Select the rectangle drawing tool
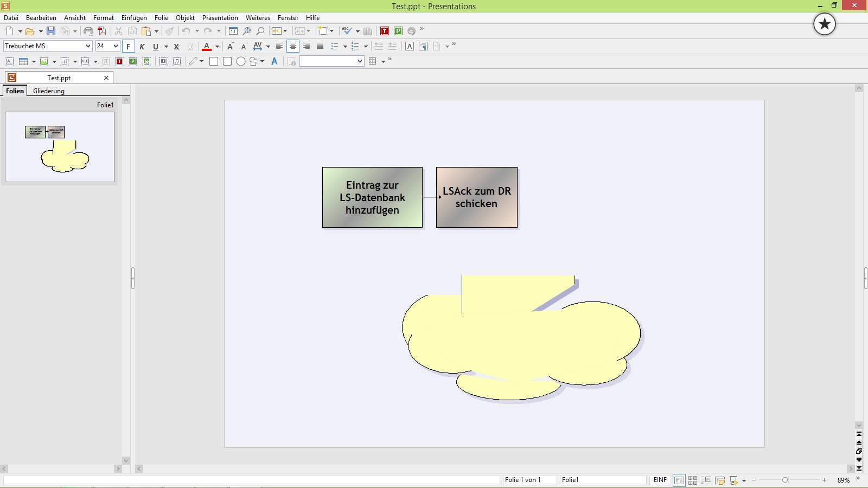Viewport: 868px width, 488px height. pyautogui.click(x=214, y=61)
